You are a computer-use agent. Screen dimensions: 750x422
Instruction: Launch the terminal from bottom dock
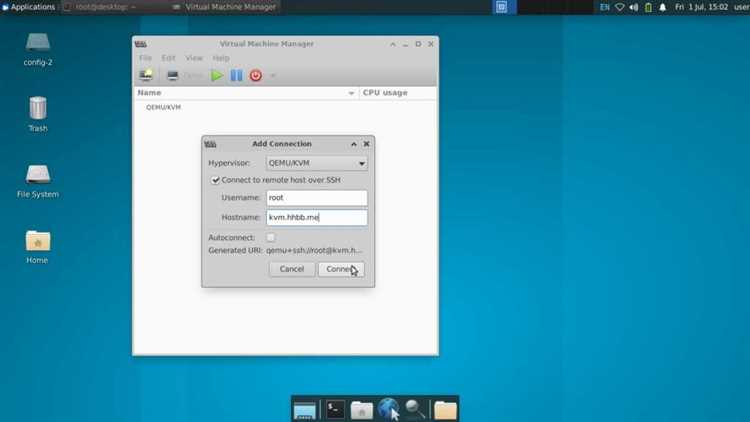pos(335,410)
